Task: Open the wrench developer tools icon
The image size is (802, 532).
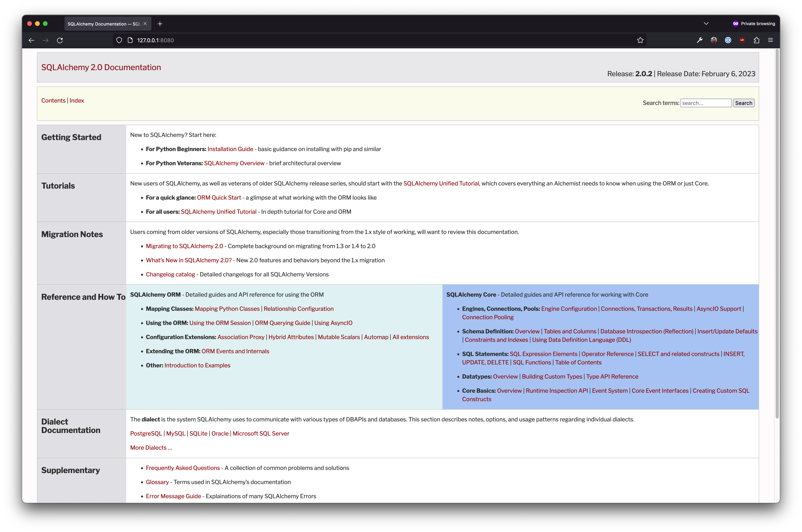Action: tap(700, 40)
